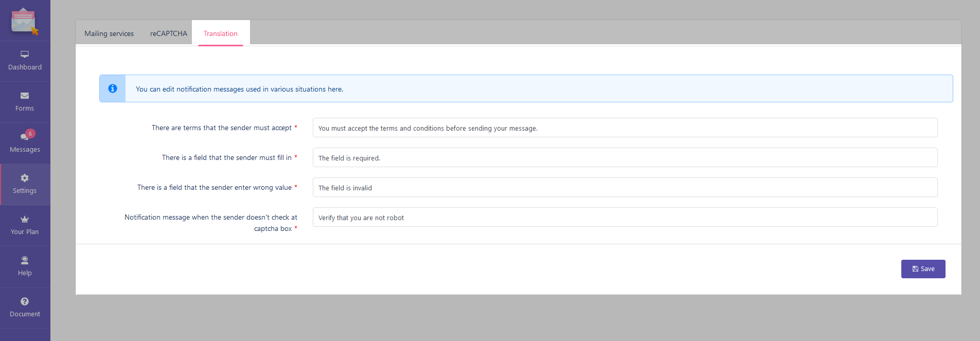980x341 pixels.
Task: Click the captcha box notification message label
Action: coord(211,223)
